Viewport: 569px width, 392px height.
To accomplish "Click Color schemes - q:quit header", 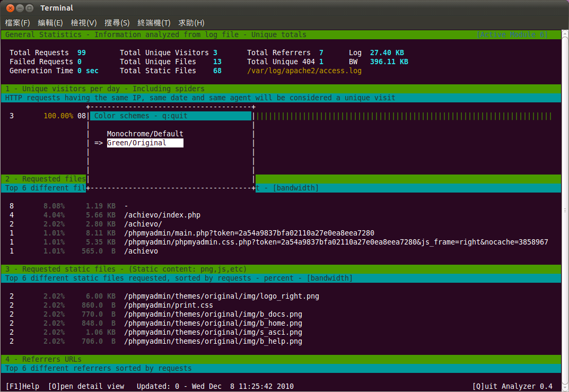I will (171, 116).
